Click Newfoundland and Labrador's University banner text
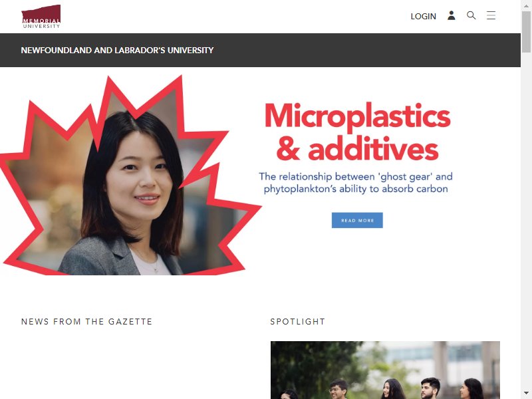The width and height of the screenshot is (532, 399). (117, 51)
